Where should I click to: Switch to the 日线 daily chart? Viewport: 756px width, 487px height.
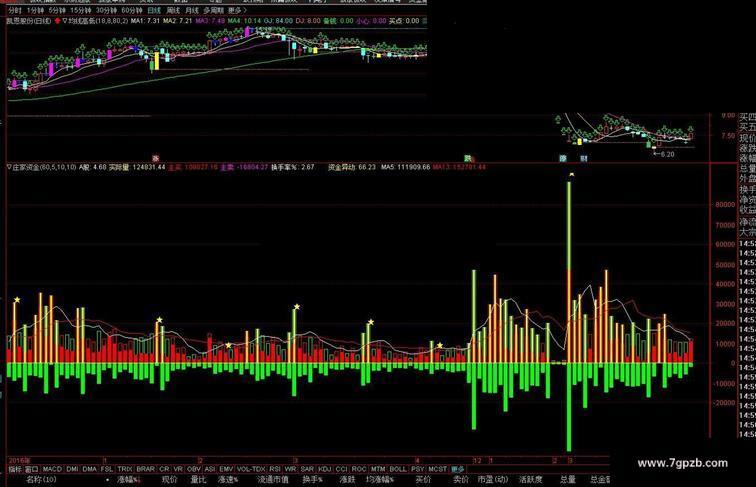[x=153, y=10]
